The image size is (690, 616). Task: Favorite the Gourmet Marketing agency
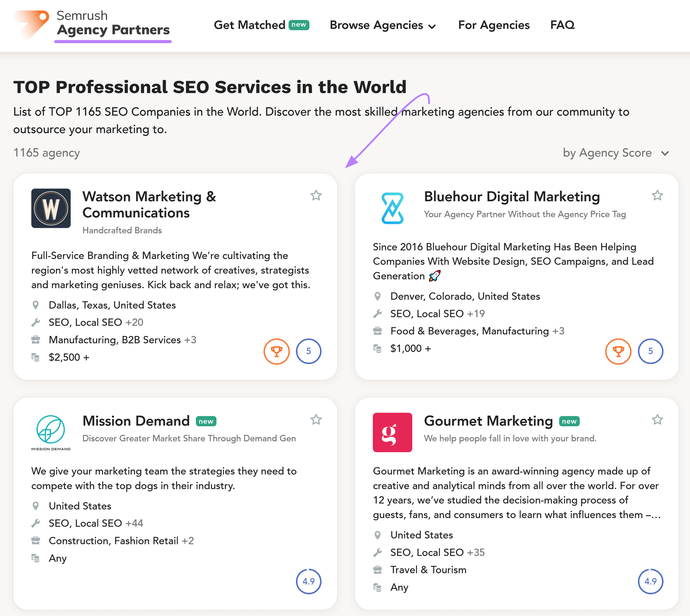(x=657, y=420)
